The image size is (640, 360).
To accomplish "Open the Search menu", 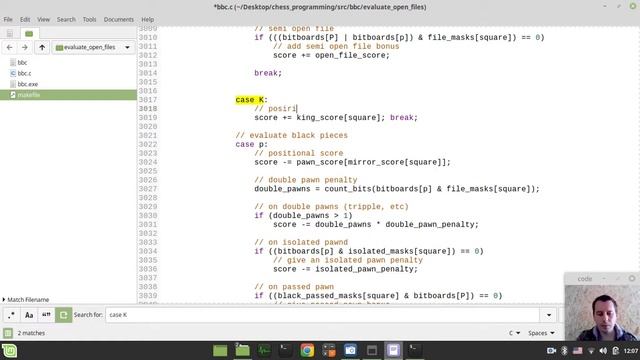I will coord(66,19).
